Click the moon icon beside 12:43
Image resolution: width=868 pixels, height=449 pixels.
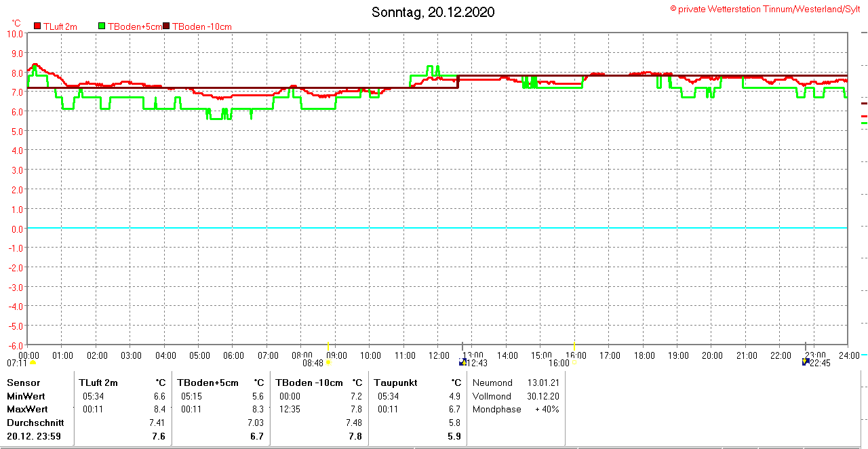[x=464, y=362]
